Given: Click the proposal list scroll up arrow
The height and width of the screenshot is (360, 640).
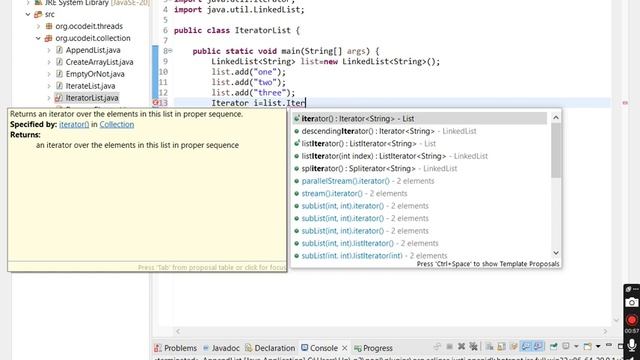Looking at the screenshot, I should pos(556,118).
